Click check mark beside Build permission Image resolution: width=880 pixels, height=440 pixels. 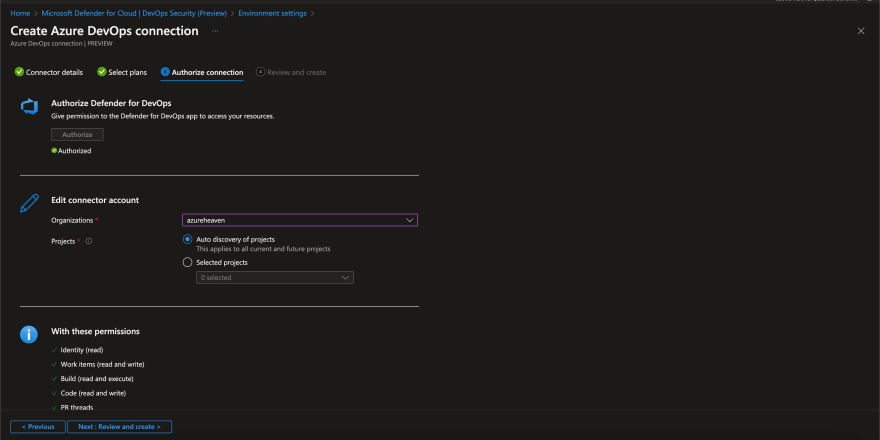(x=54, y=379)
